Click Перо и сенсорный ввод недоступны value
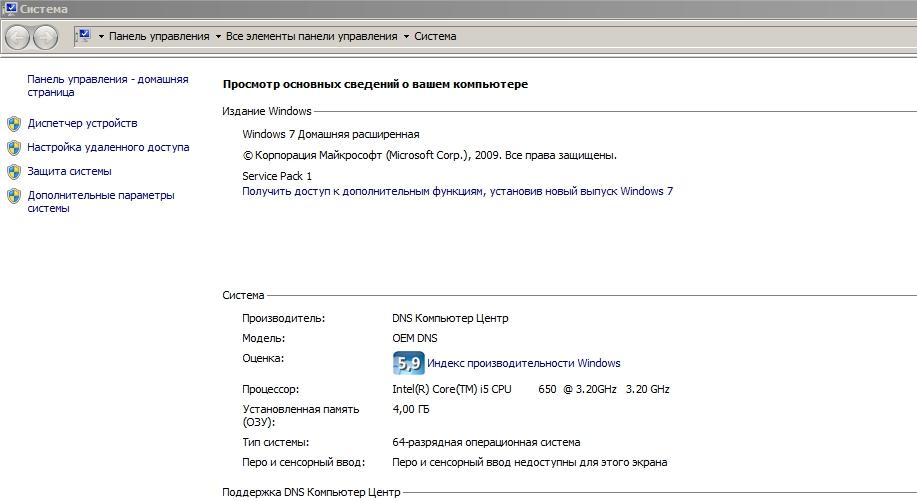The width and height of the screenshot is (917, 501). click(x=529, y=462)
